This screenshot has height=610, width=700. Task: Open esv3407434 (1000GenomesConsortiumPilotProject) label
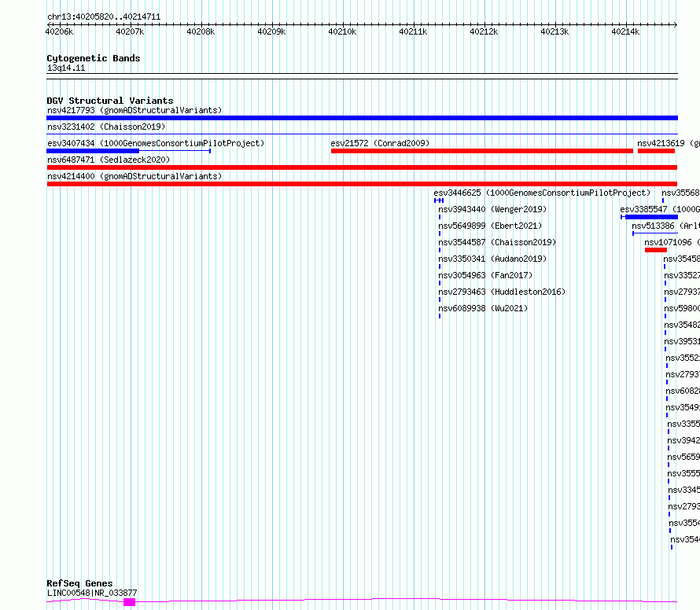click(x=156, y=143)
